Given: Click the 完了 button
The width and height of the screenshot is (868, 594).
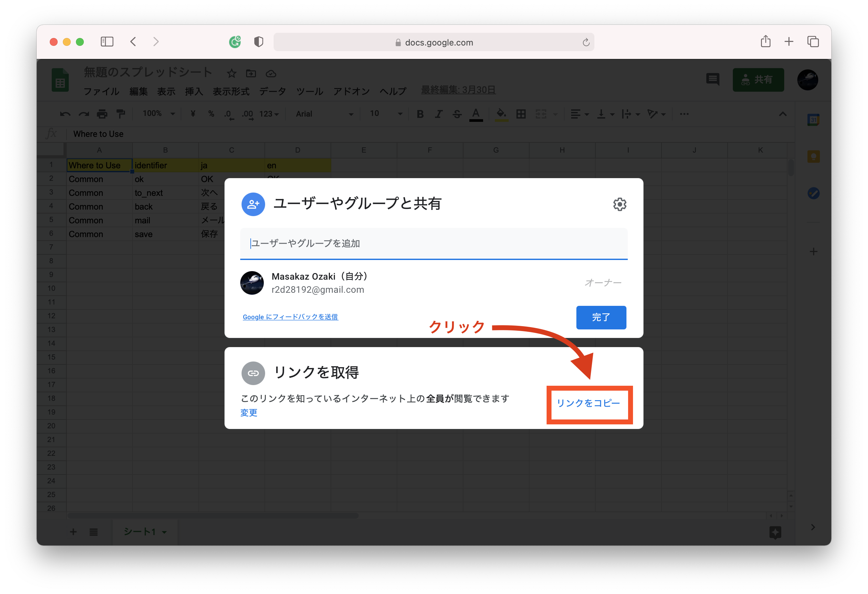Looking at the screenshot, I should tap(601, 317).
